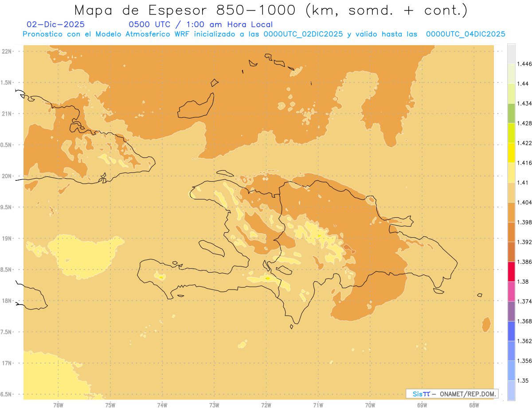Click the colorbar value "1.44"
Image resolution: width=532 pixels, height=411 pixels.
522,84
